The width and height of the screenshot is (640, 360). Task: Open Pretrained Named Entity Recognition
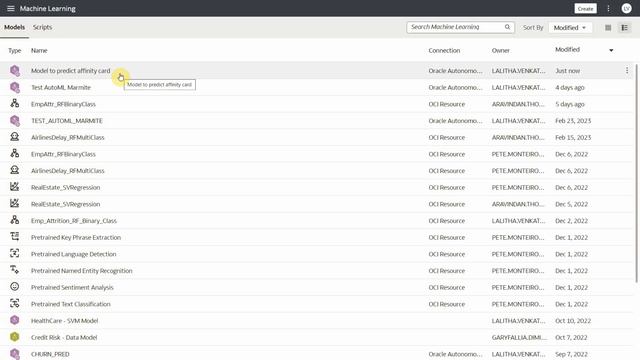(x=82, y=271)
